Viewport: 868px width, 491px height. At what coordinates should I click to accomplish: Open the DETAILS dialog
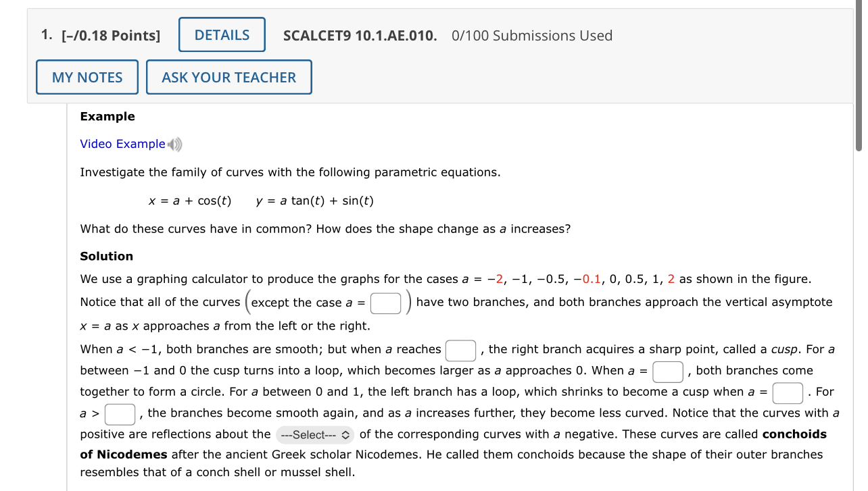(222, 34)
